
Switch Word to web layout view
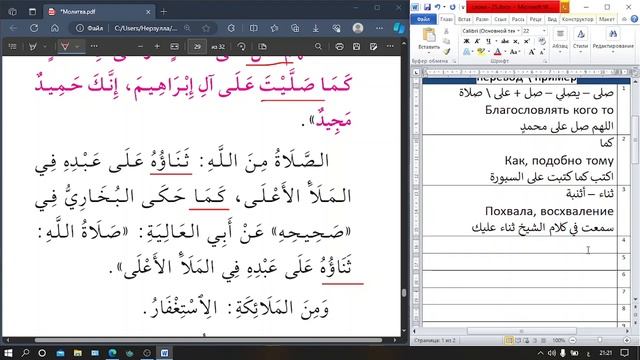[527, 340]
